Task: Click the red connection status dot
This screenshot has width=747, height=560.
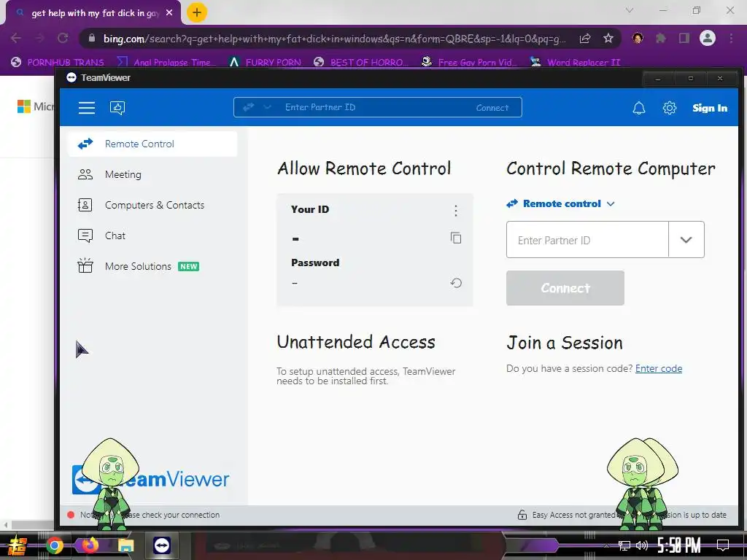Action: point(71,515)
